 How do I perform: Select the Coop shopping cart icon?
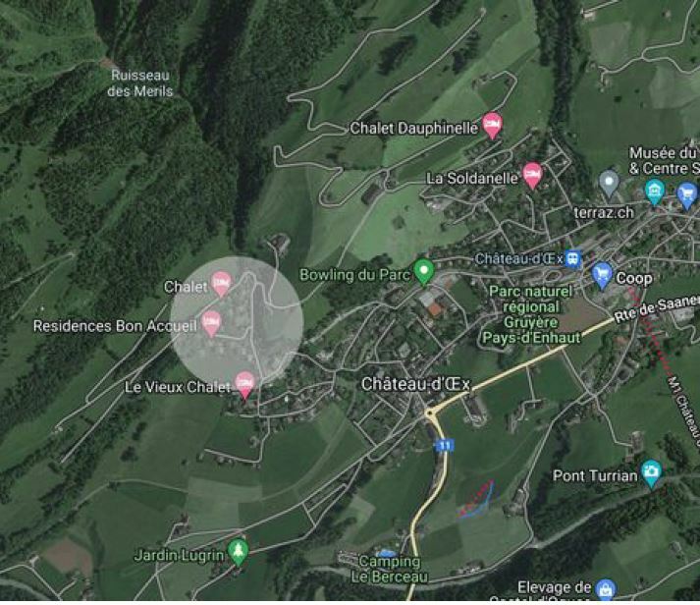tap(602, 275)
